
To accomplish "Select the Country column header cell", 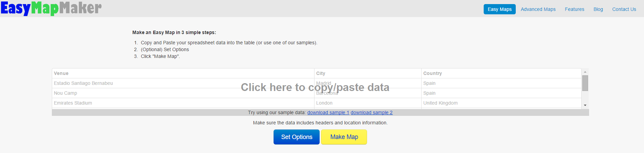I will pyautogui.click(x=501, y=73).
